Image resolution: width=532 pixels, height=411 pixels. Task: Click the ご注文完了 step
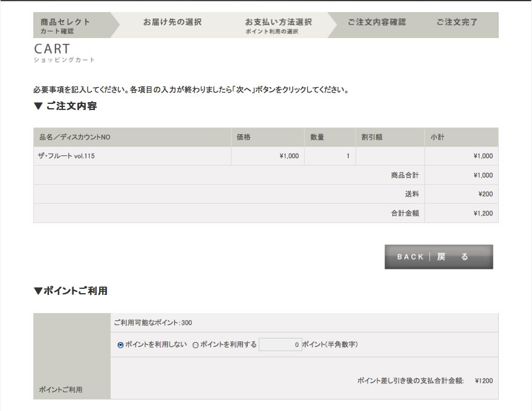coord(457,22)
